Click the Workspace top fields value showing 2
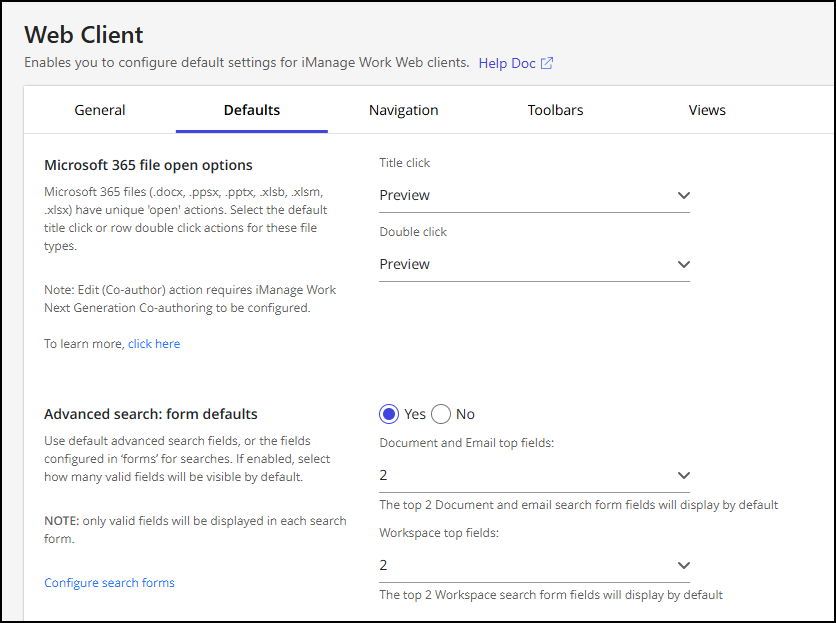Screen dimensions: 836x623 point(382,565)
